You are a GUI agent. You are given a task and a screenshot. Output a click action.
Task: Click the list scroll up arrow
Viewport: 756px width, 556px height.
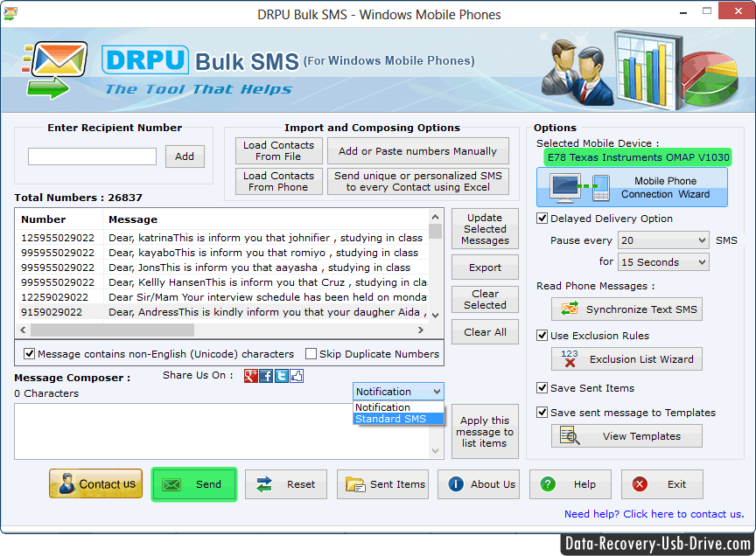coord(436,217)
